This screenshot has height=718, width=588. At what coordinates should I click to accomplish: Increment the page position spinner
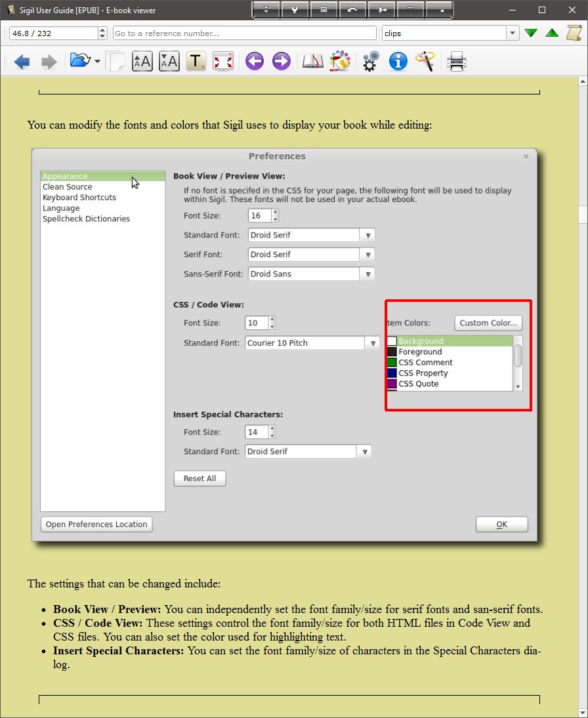(x=102, y=30)
